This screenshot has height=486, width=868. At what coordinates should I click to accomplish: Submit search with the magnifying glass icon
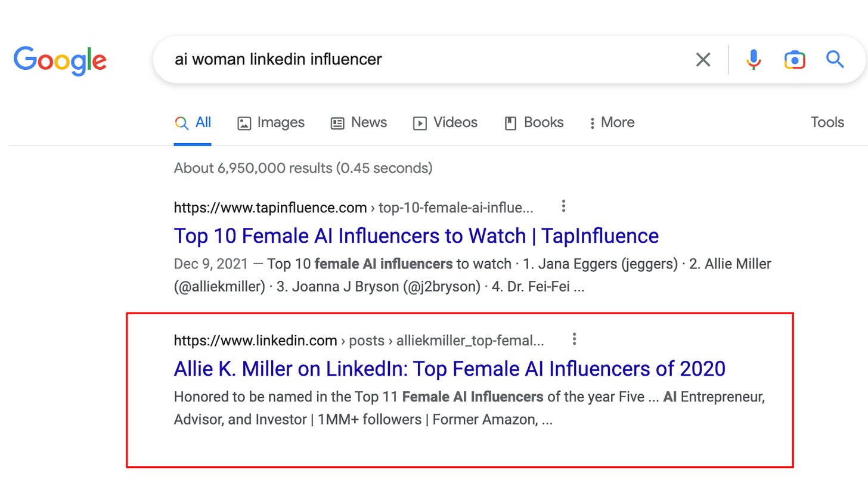pyautogui.click(x=835, y=59)
